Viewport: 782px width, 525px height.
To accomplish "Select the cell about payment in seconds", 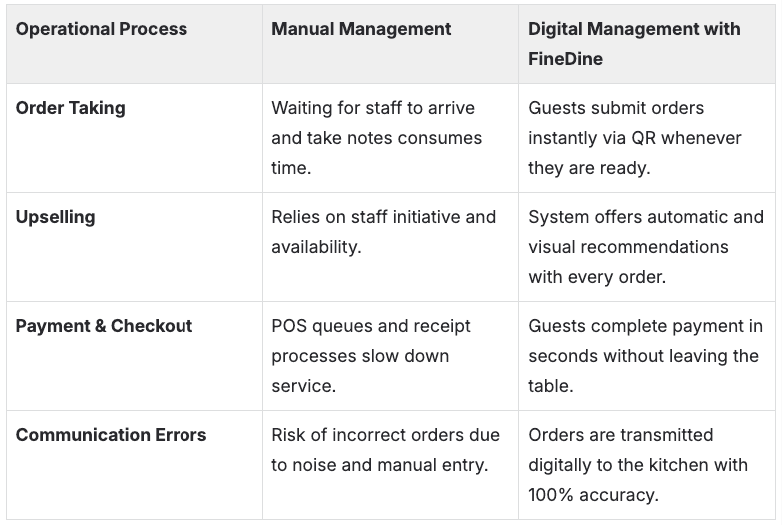I will (x=645, y=356).
